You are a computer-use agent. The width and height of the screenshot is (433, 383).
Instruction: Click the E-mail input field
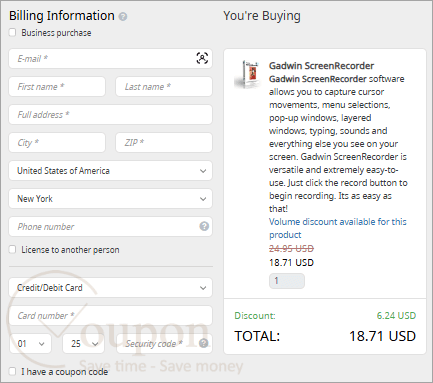(110, 59)
